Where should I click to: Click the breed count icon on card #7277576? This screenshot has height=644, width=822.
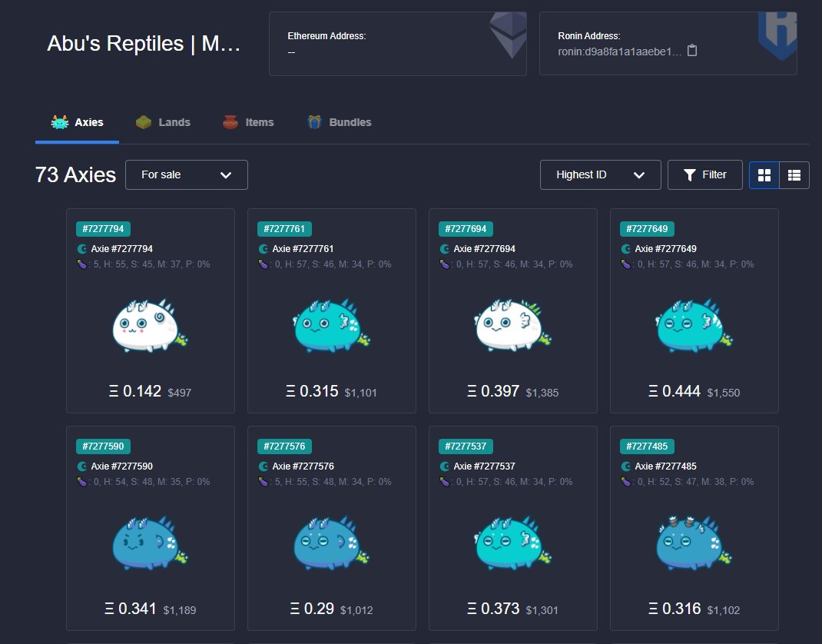[x=264, y=482]
